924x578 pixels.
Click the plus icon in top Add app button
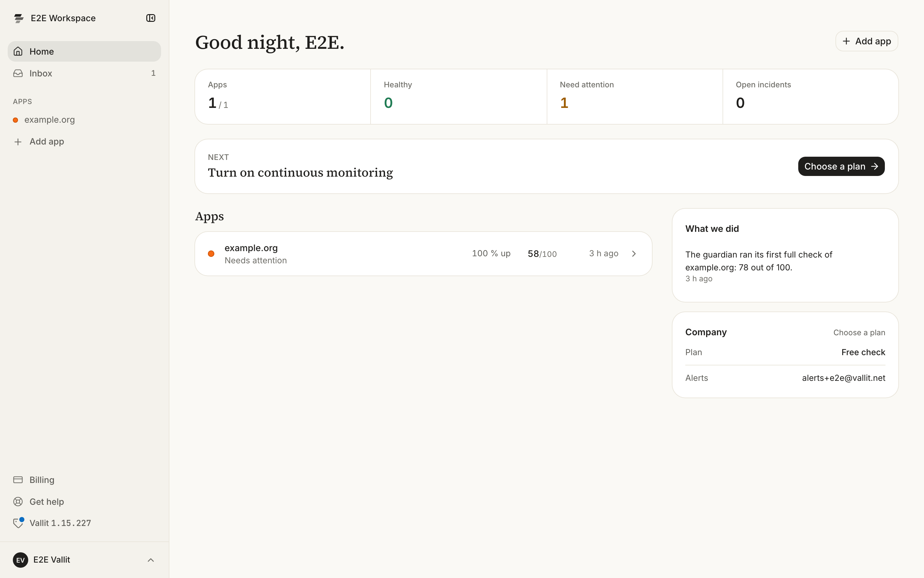846,41
